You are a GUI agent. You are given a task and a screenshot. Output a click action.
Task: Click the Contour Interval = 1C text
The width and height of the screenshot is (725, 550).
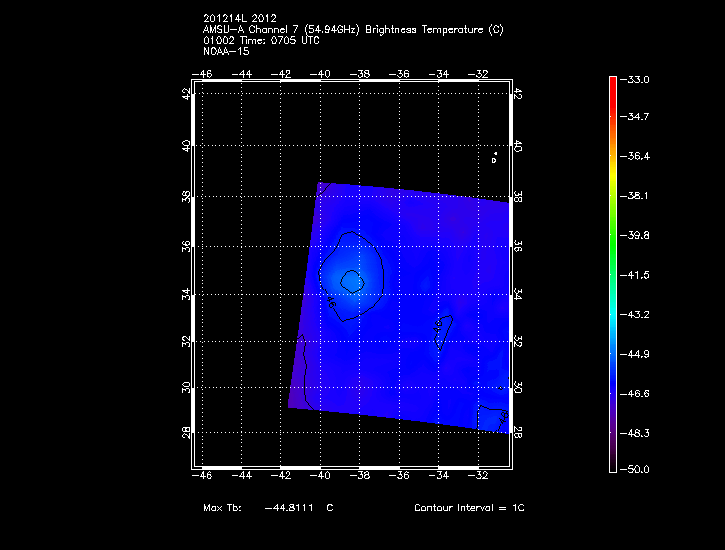pos(469,508)
